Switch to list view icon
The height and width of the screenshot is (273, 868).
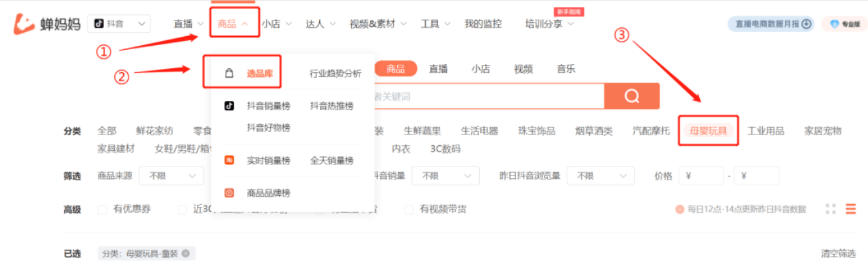pos(851,209)
